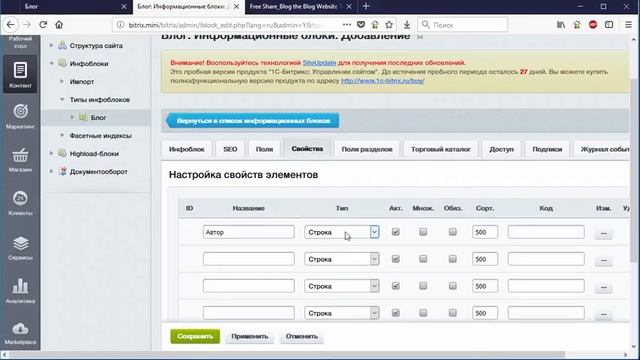Open the downloads panel

click(407, 25)
